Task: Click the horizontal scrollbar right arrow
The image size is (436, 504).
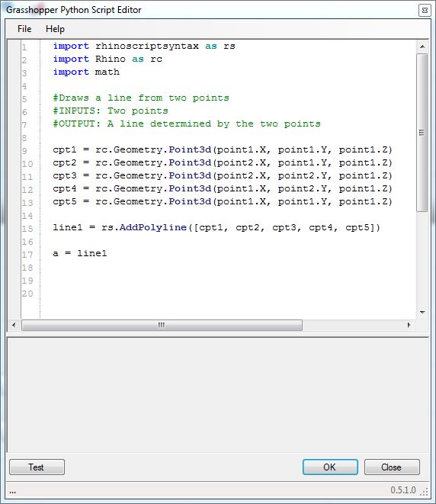Action: pyautogui.click(x=409, y=325)
